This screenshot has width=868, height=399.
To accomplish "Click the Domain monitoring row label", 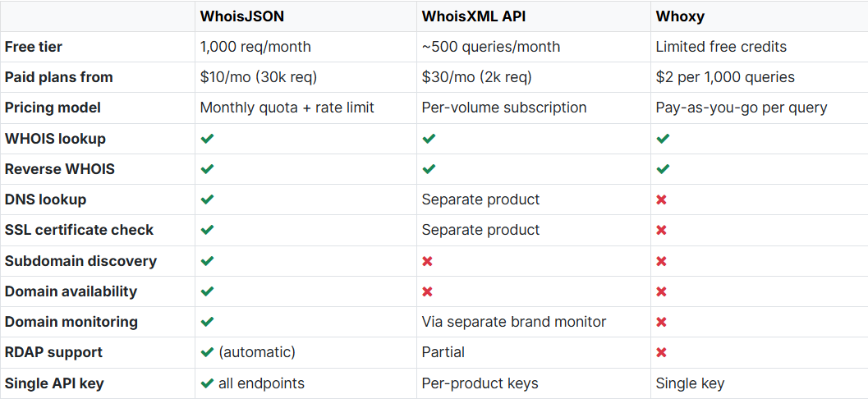I will 71,322.
